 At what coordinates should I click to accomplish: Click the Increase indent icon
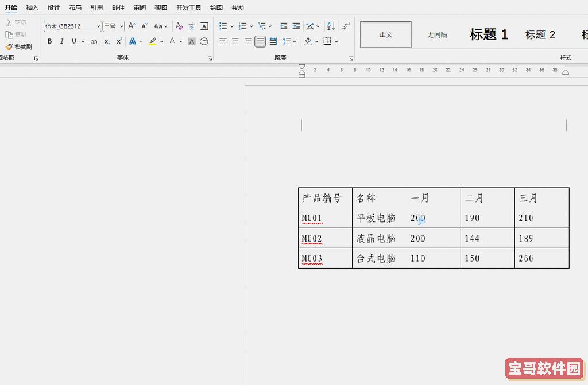(296, 26)
